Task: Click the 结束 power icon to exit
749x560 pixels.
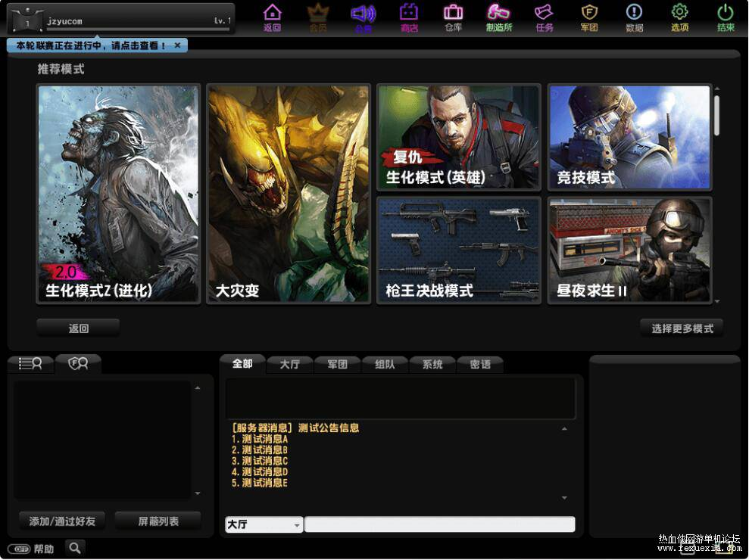Action: (x=725, y=17)
